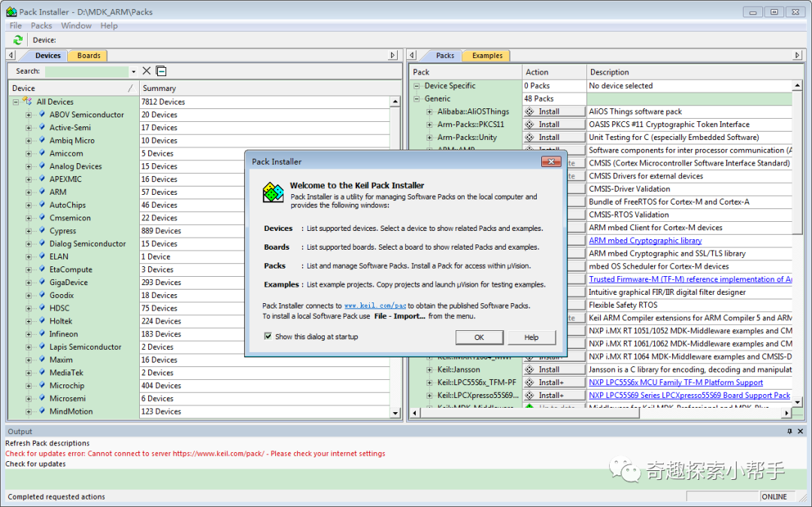Collapse the Generic packs group
812x507 pixels.
click(417, 99)
